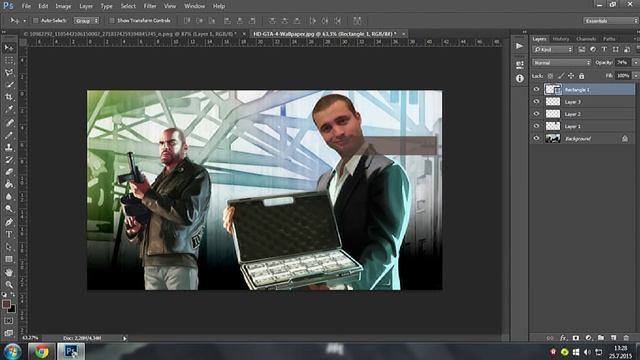Select the Pen tool
The height and width of the screenshot is (360, 640).
[x=9, y=222]
